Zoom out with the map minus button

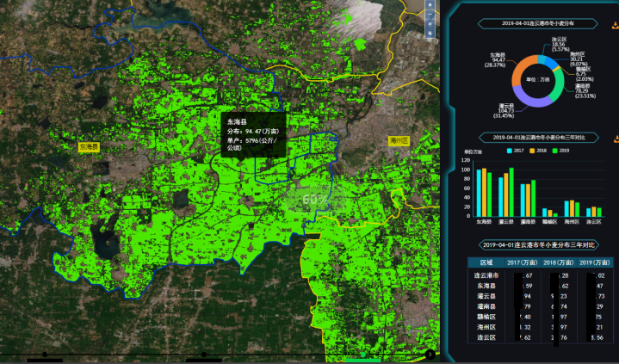pyautogui.click(x=430, y=15)
